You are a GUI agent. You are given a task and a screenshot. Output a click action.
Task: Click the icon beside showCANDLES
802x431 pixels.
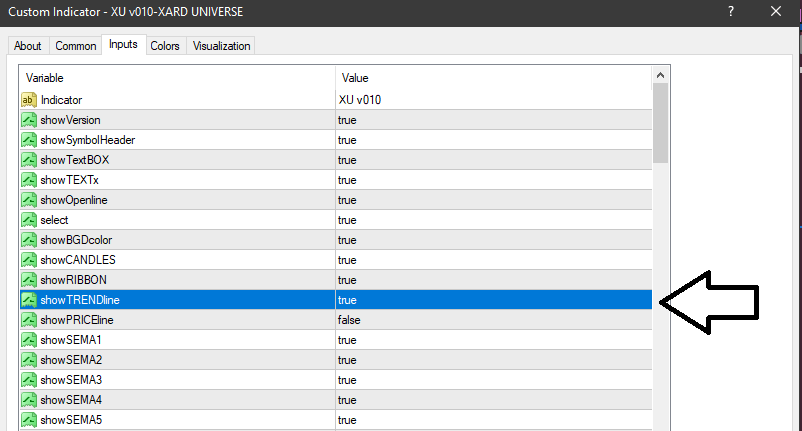click(29, 260)
